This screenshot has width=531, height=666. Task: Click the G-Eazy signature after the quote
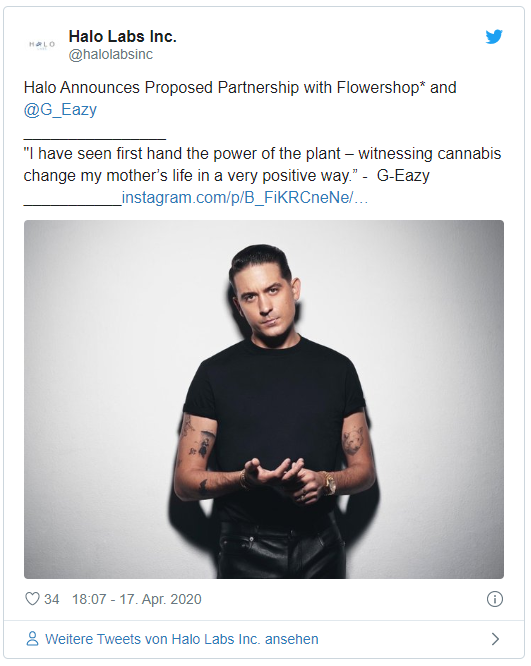pyautogui.click(x=403, y=175)
